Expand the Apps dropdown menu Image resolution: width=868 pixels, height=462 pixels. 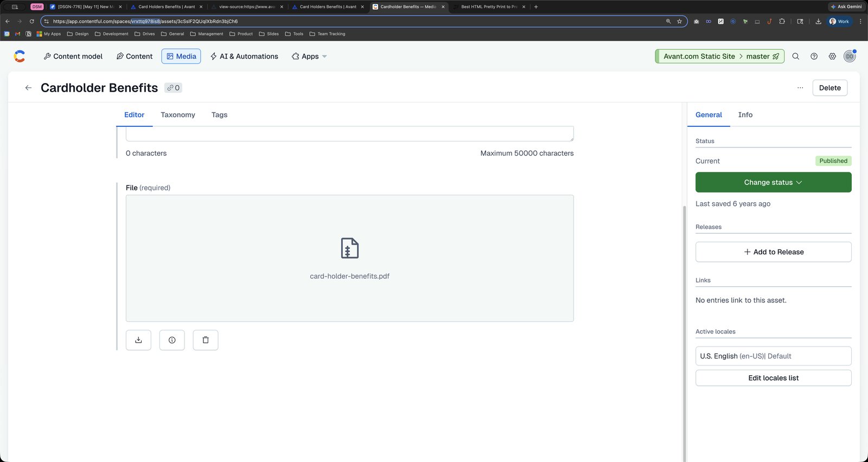[x=309, y=56]
